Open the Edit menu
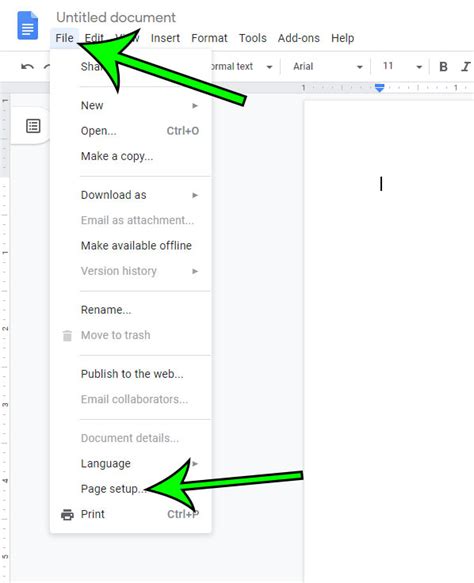 click(x=94, y=38)
